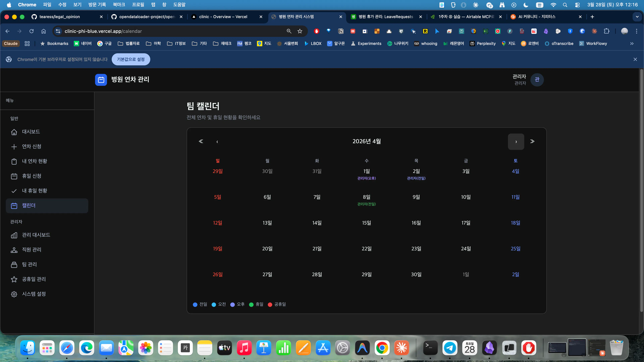
Task: Launch Terminal from the Dock
Action: 430,348
